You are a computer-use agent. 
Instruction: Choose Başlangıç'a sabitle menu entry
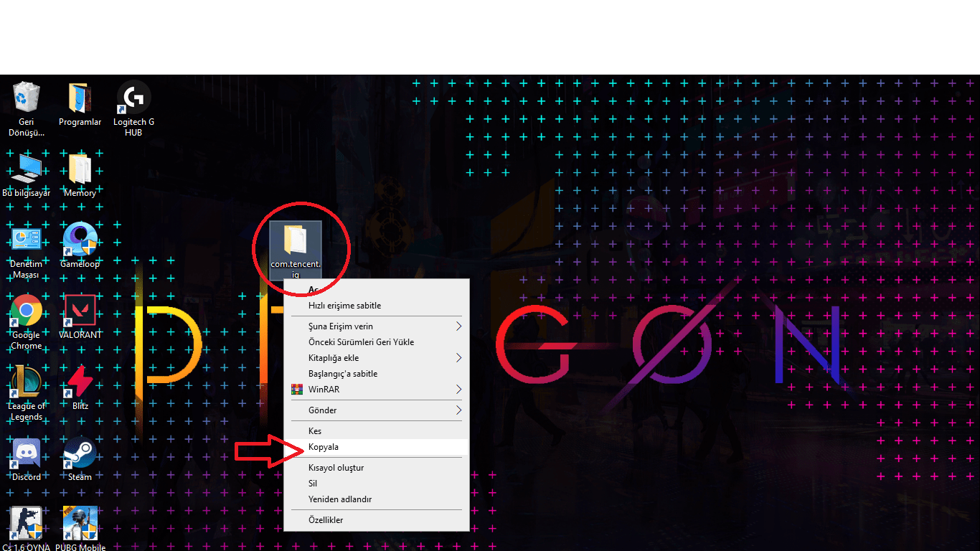(377, 374)
